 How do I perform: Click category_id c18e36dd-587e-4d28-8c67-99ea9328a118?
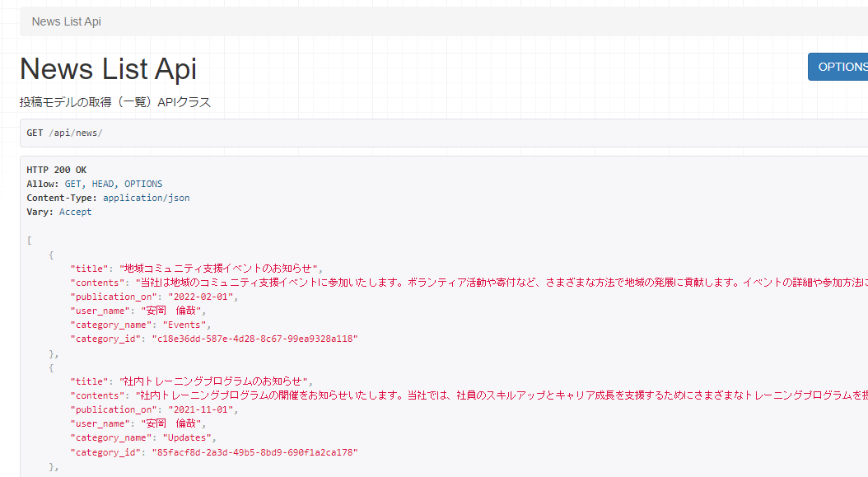[254, 339]
